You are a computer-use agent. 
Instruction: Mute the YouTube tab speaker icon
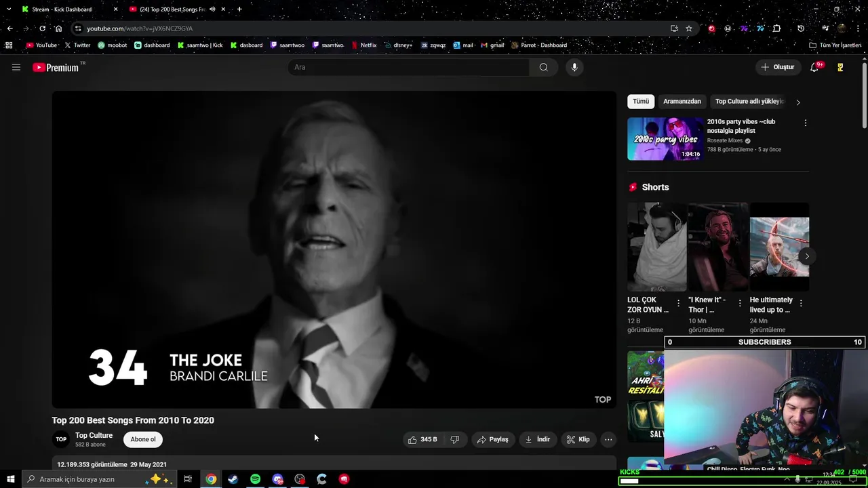212,9
